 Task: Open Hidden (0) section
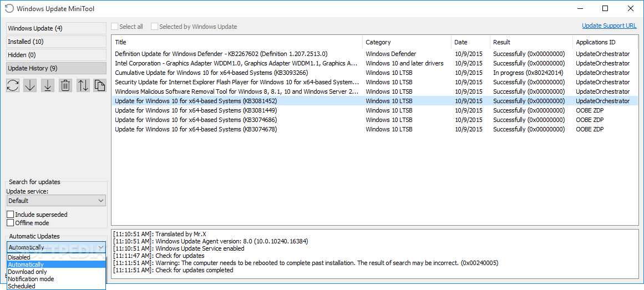tap(56, 55)
